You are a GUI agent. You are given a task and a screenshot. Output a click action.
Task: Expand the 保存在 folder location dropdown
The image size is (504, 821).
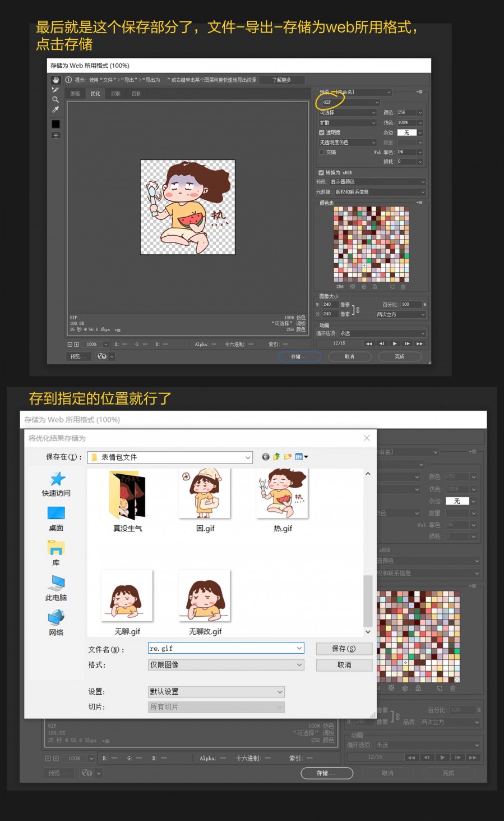tap(248, 457)
